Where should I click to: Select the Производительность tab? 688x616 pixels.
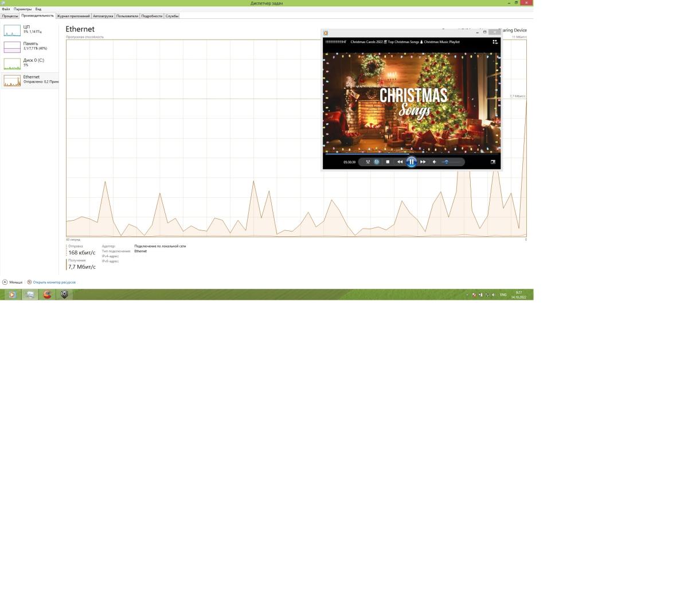coord(37,15)
